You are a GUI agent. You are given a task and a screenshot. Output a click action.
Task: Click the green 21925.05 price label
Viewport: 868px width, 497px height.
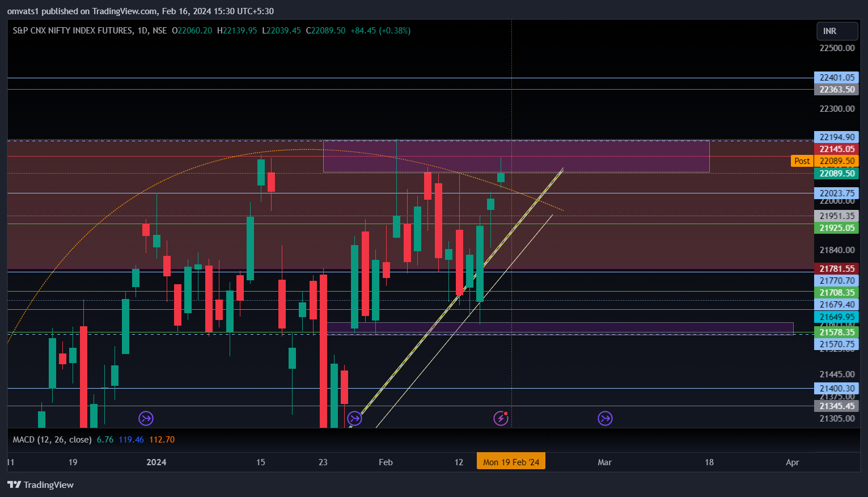pos(836,228)
